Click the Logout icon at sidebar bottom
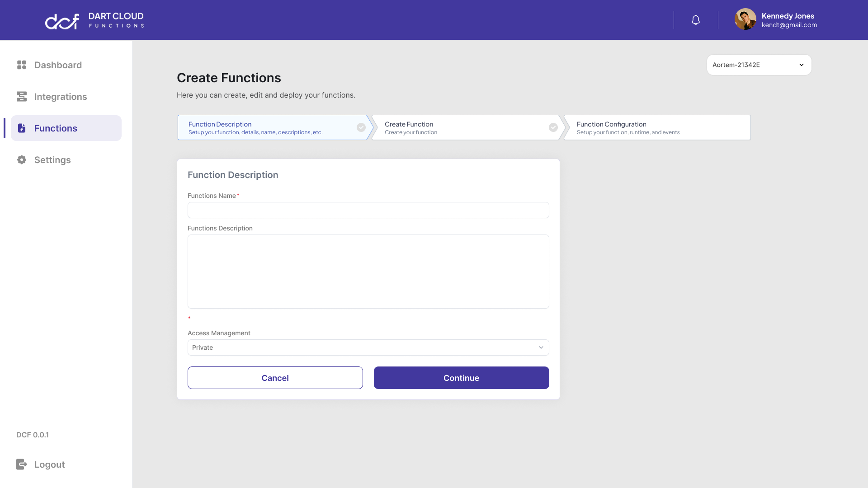The height and width of the screenshot is (488, 868). [21, 464]
